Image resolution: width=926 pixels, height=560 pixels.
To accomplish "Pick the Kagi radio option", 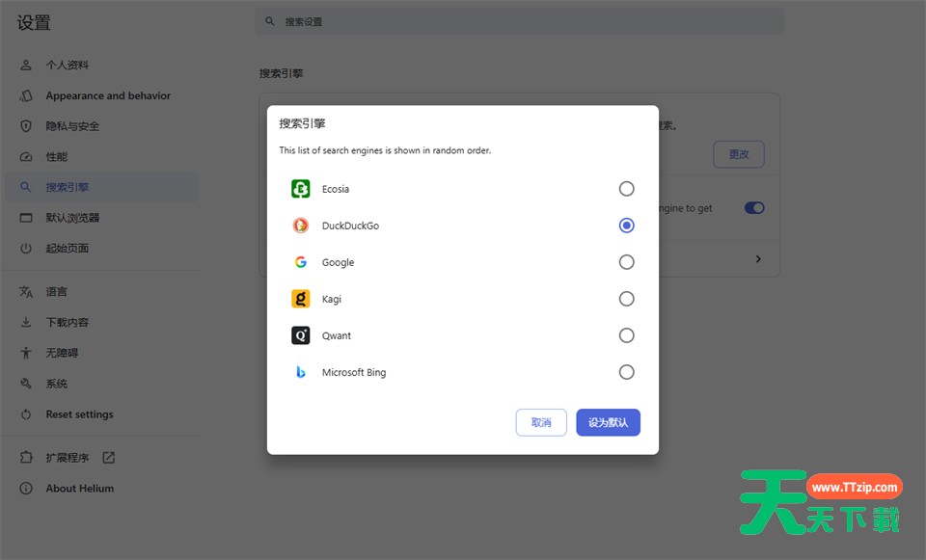I will [626, 299].
